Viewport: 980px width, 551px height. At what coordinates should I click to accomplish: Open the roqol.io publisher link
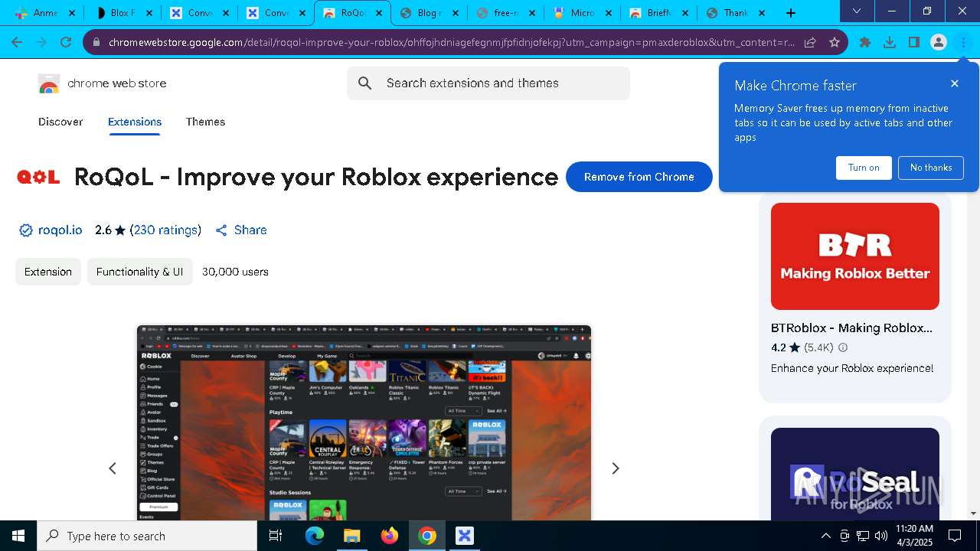click(x=60, y=230)
